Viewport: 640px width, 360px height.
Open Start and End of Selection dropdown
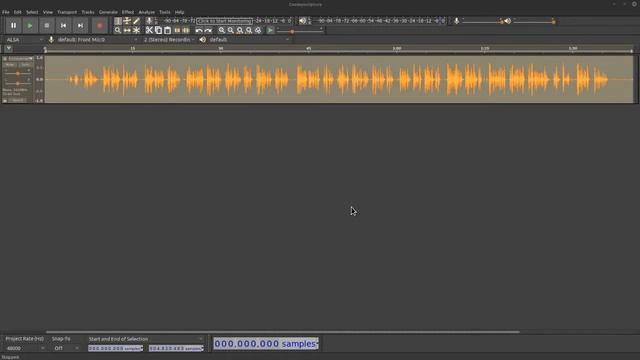[145, 339]
